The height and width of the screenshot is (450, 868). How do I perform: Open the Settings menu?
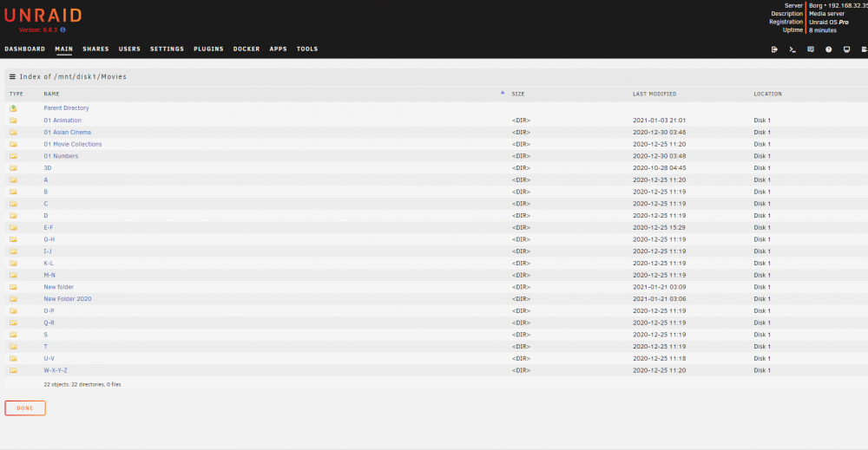tap(168, 49)
